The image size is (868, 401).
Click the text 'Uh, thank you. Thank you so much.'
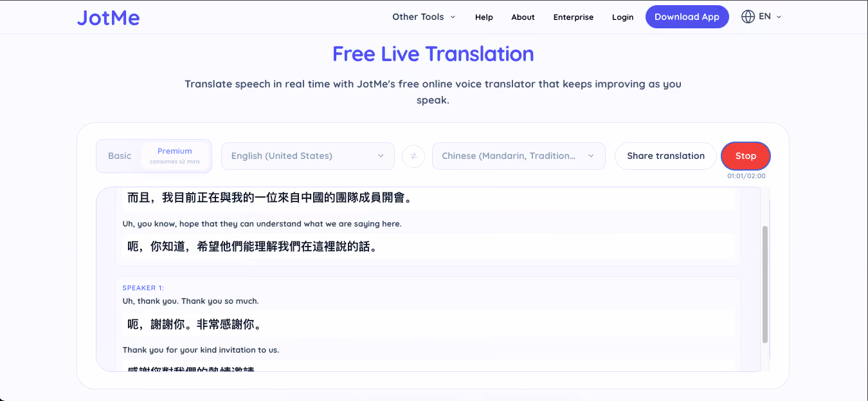click(x=191, y=301)
